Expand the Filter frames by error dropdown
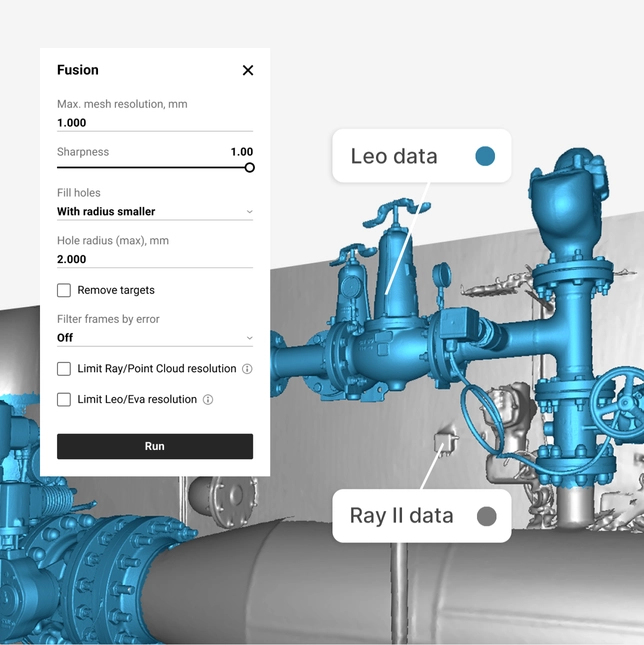The height and width of the screenshot is (645, 644). (155, 338)
